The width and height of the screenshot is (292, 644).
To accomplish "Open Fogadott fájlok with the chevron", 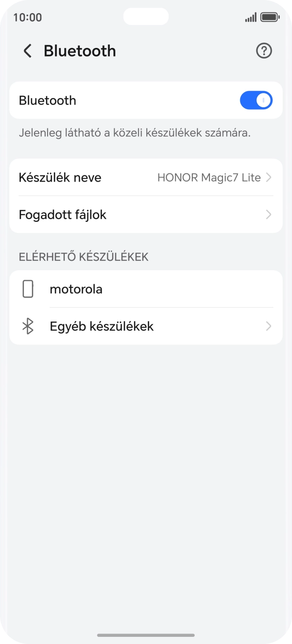I will click(x=268, y=215).
